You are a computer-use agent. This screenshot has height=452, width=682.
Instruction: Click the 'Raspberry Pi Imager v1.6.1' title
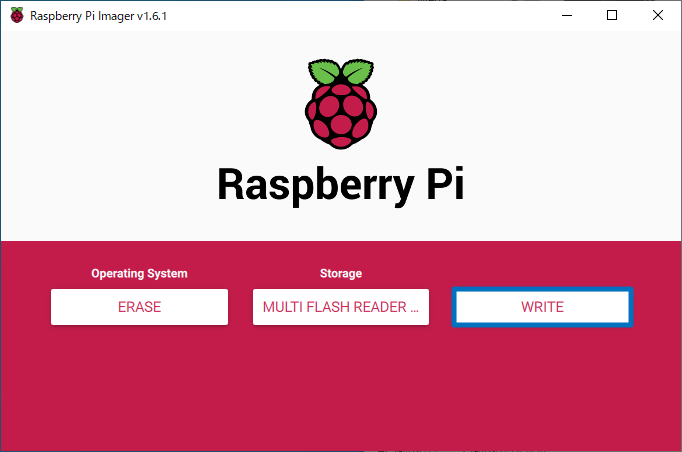pos(98,16)
